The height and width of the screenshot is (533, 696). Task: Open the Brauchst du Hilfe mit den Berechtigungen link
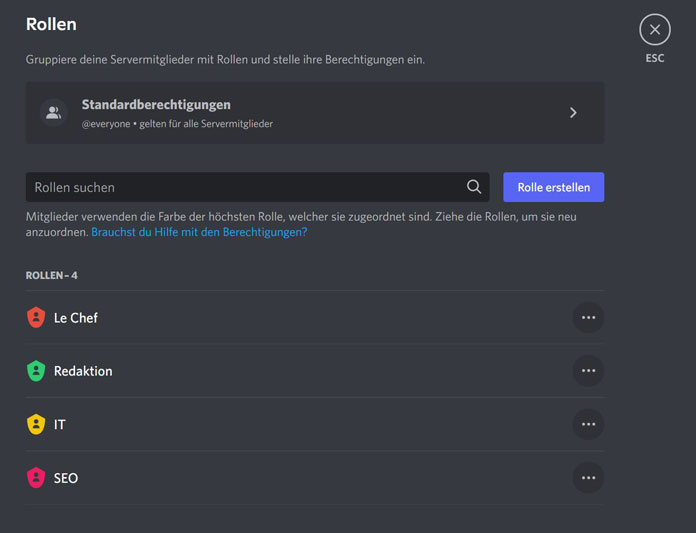point(199,232)
